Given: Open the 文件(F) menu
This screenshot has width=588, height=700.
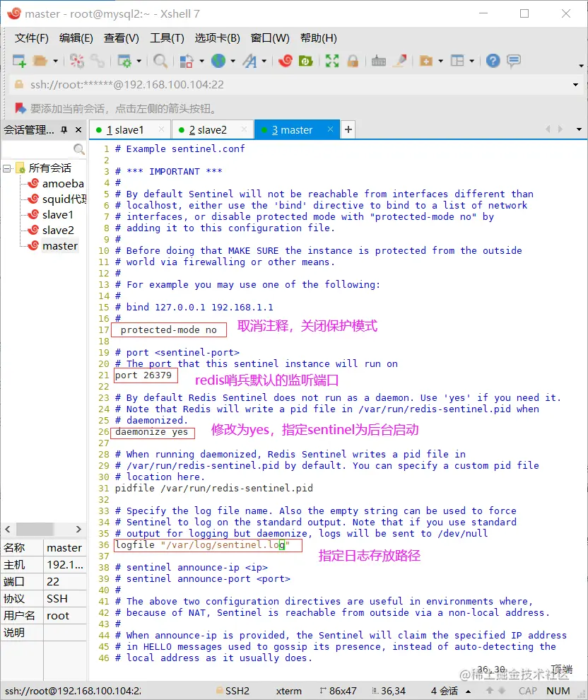Looking at the screenshot, I should coord(31,38).
